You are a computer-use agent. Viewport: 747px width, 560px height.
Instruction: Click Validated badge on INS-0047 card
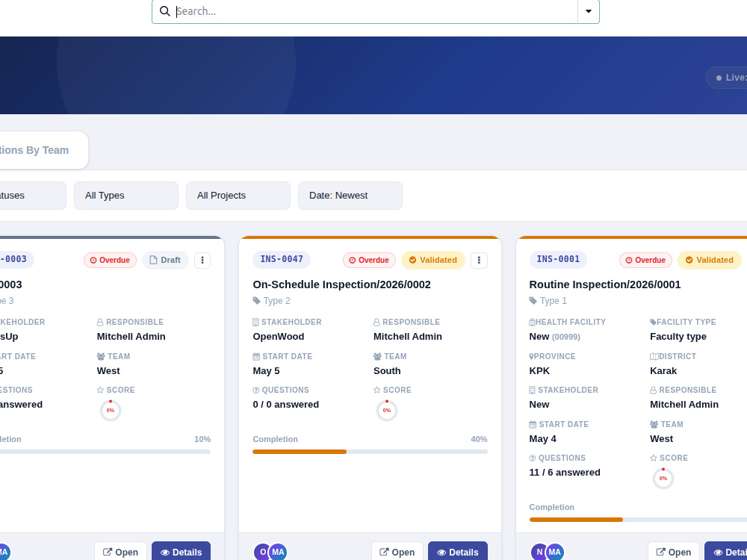433,260
